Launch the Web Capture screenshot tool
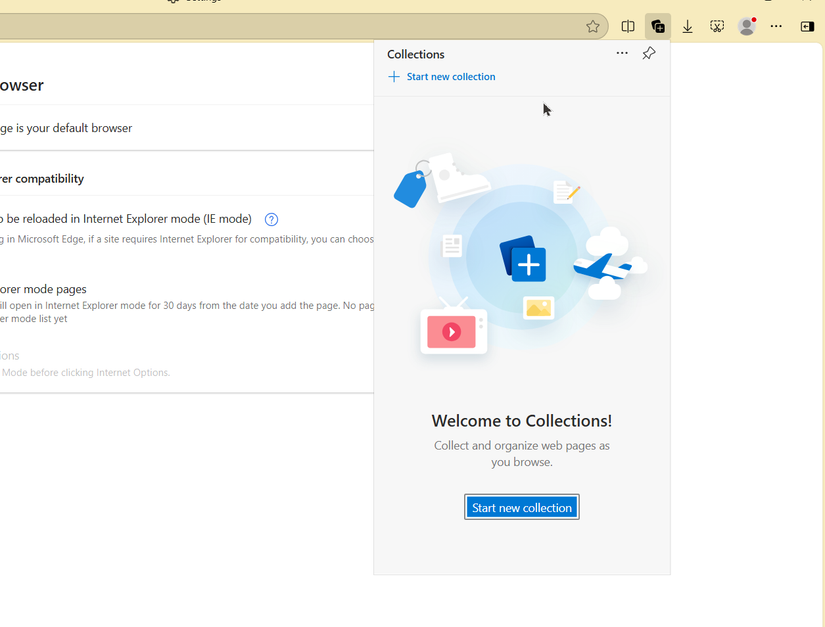Image resolution: width=825 pixels, height=627 pixels. coord(717,26)
